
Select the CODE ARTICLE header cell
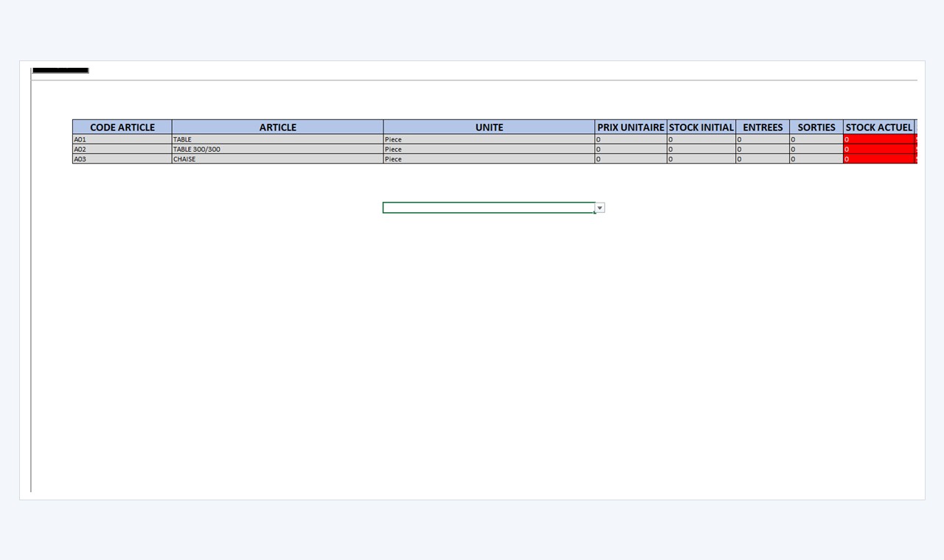122,127
